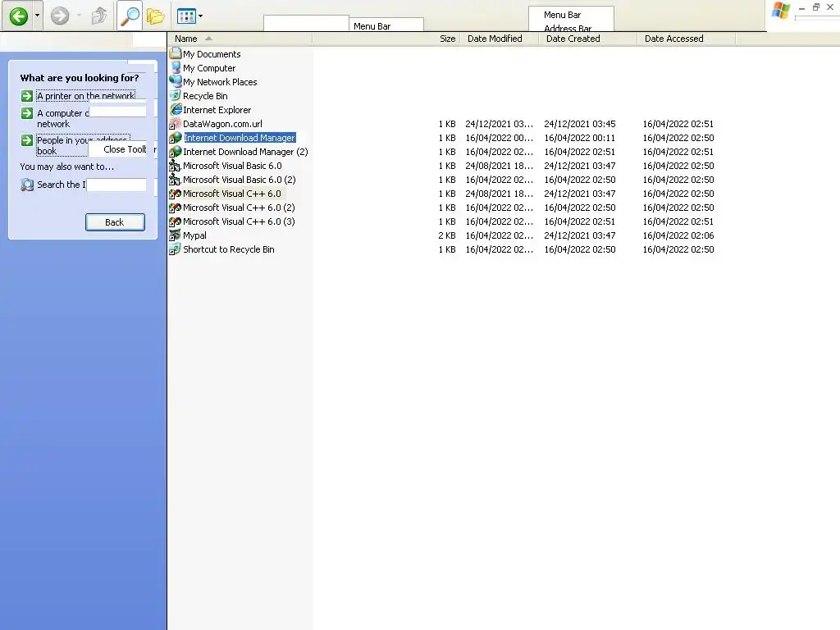Click date accessed 16/04/2022 02:06
840x630 pixels.
678,235
